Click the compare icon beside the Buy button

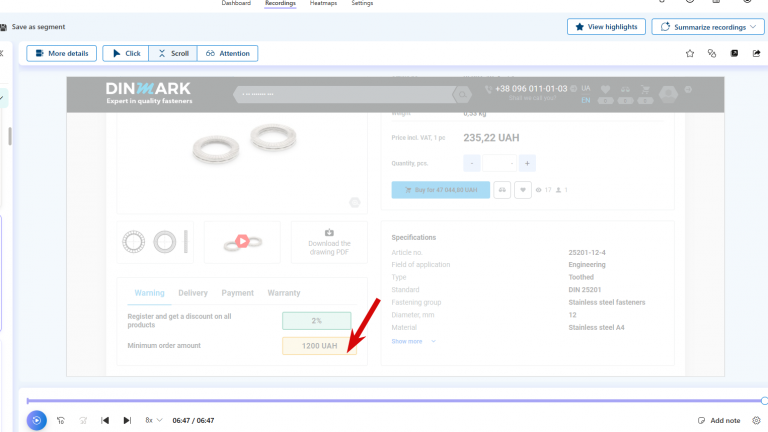(x=502, y=190)
